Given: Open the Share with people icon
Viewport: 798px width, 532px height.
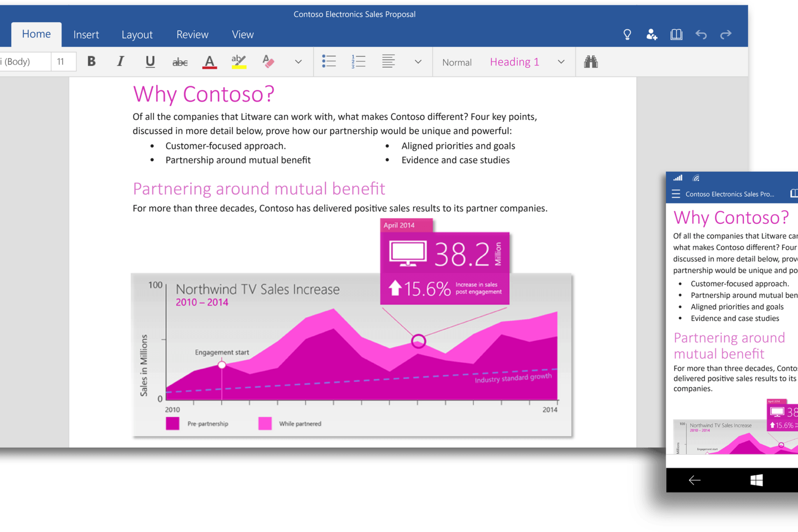Looking at the screenshot, I should click(652, 35).
